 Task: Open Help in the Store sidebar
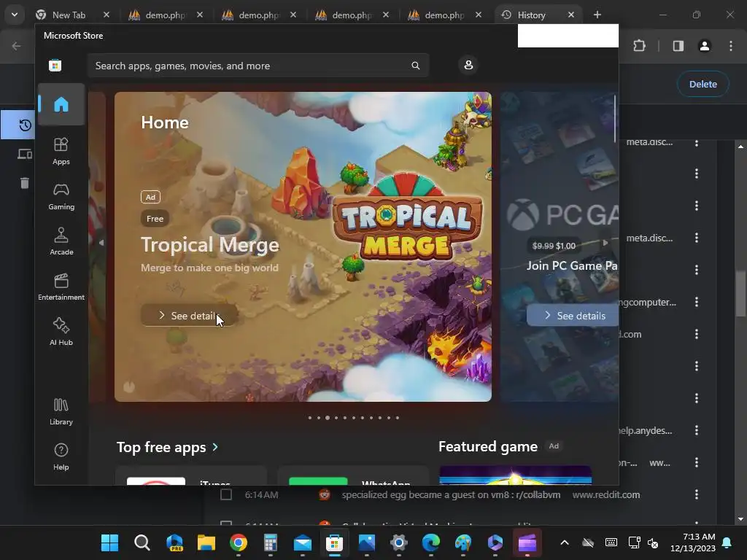pos(61,456)
